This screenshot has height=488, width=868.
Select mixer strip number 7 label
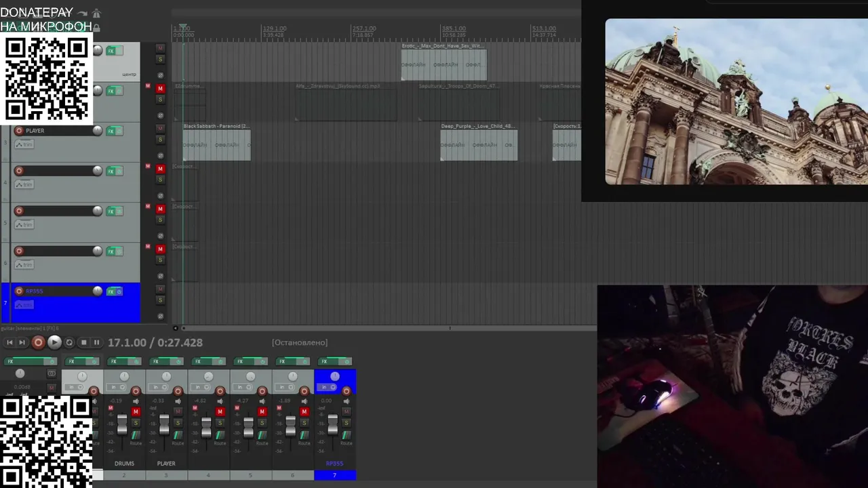click(334, 475)
